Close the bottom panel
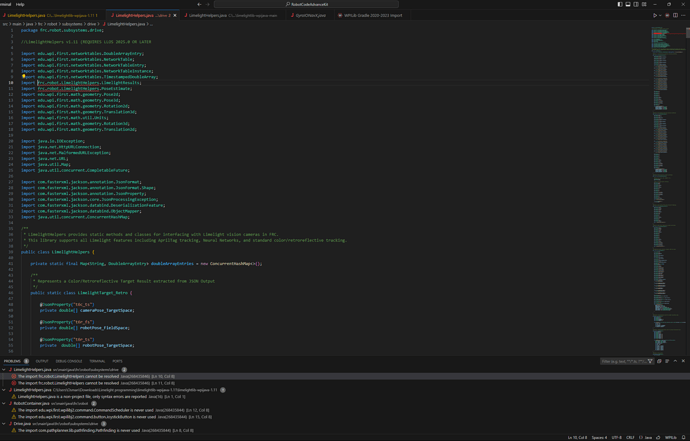This screenshot has width=690, height=441. (x=683, y=361)
